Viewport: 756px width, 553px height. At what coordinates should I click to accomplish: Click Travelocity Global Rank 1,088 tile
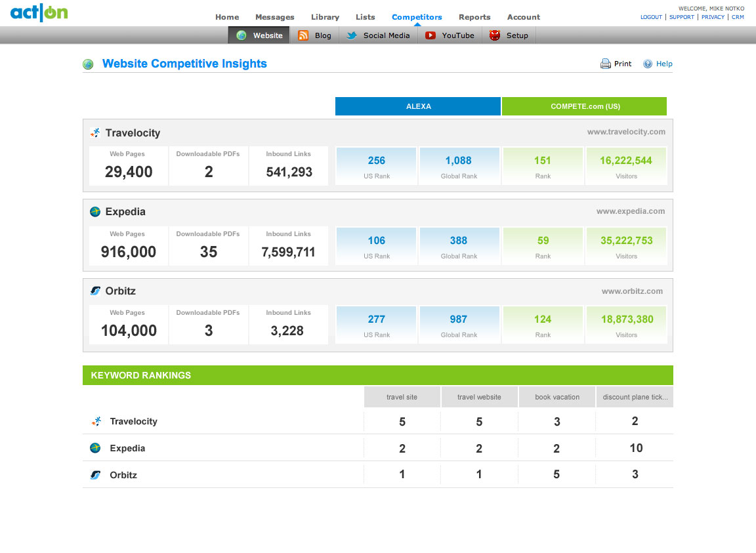coord(459,166)
